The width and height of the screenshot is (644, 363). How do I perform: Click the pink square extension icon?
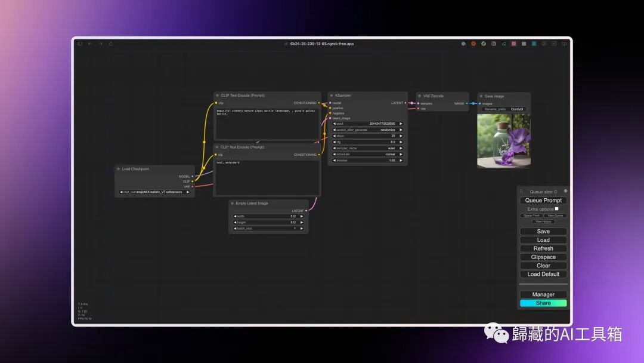513,44
